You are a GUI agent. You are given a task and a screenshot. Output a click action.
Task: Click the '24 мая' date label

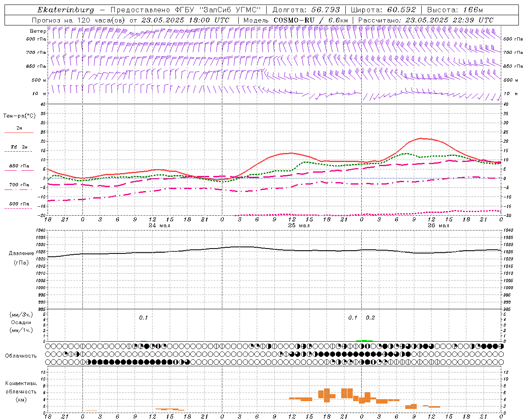point(159,226)
